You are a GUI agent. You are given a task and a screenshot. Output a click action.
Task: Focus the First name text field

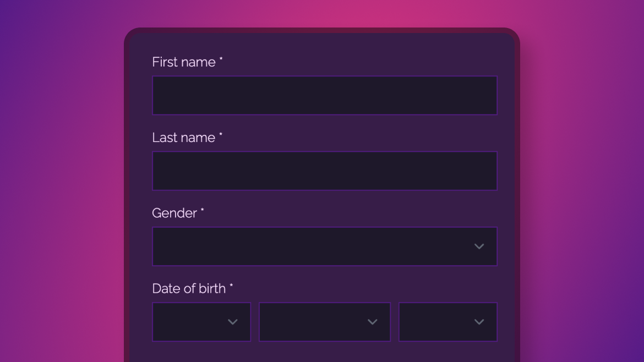click(x=324, y=95)
